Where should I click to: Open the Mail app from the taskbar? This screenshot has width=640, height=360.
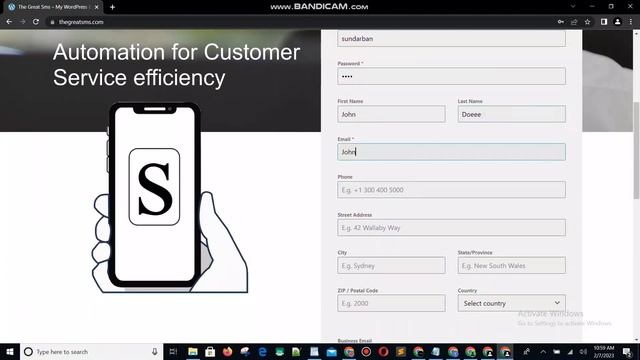tap(331, 351)
